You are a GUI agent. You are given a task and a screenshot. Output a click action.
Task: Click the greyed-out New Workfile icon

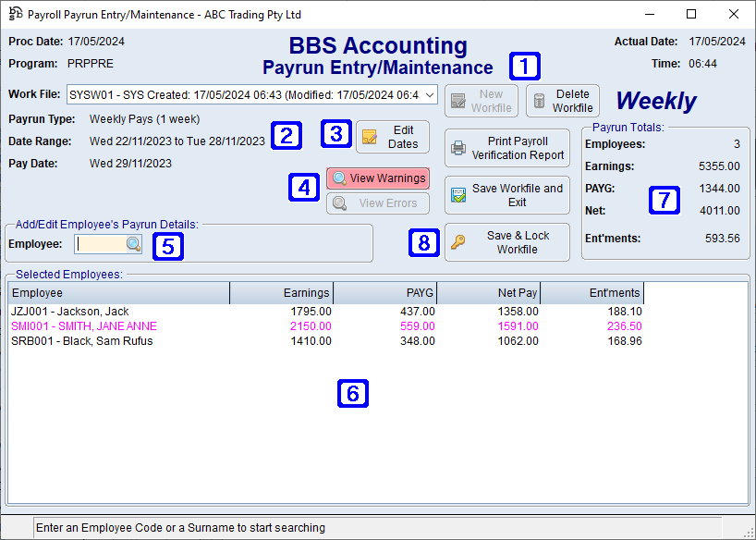[457, 100]
